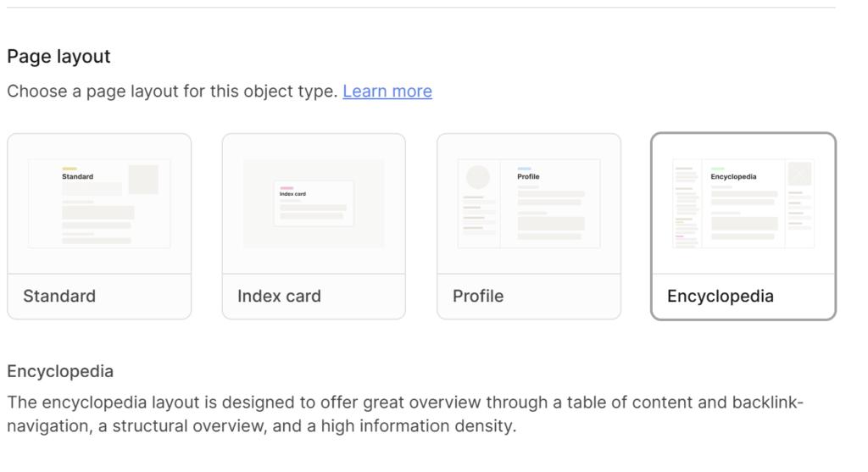This screenshot has height=472, width=868.
Task: Click the yellow tag in Standard preview
Action: 70,169
